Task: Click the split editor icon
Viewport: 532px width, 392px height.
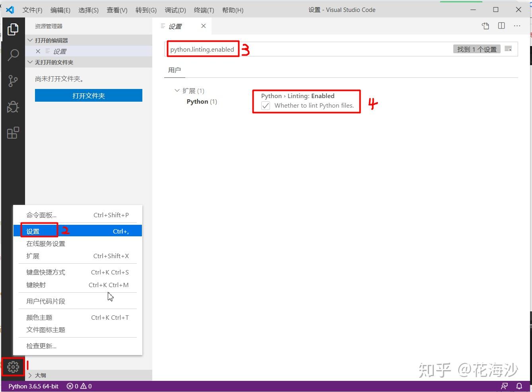Action: pos(501,26)
